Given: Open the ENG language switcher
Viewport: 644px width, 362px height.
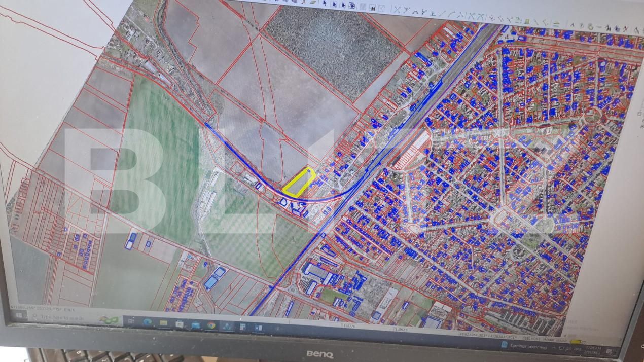Looking at the screenshot, I should click(577, 350).
